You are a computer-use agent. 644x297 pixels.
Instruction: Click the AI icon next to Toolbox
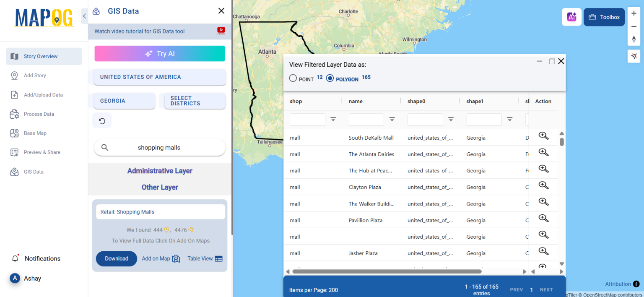571,17
